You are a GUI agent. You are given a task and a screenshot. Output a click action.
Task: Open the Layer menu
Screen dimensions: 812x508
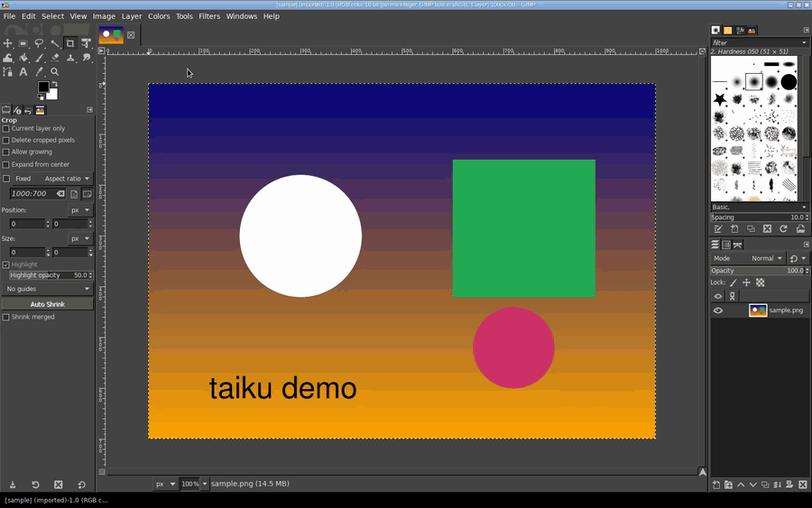(x=132, y=16)
